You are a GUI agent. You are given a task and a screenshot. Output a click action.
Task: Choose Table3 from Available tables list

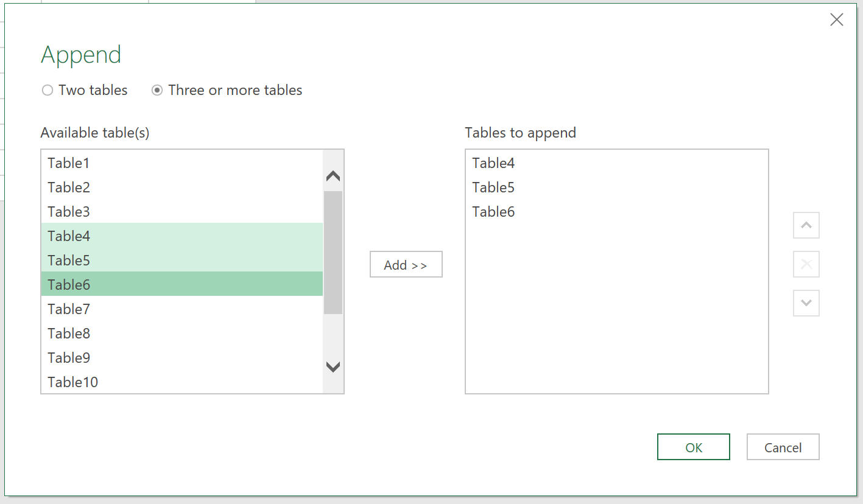69,212
